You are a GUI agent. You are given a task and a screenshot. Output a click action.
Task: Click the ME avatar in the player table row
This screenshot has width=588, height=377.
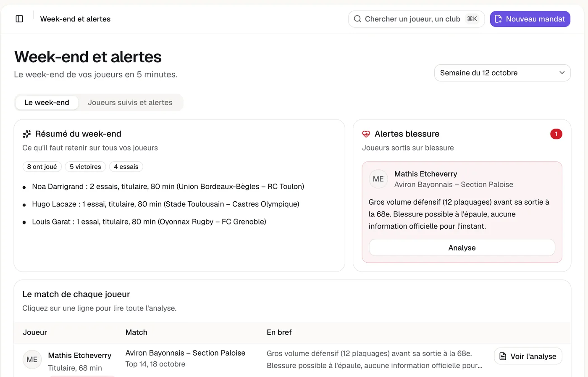[32, 360]
